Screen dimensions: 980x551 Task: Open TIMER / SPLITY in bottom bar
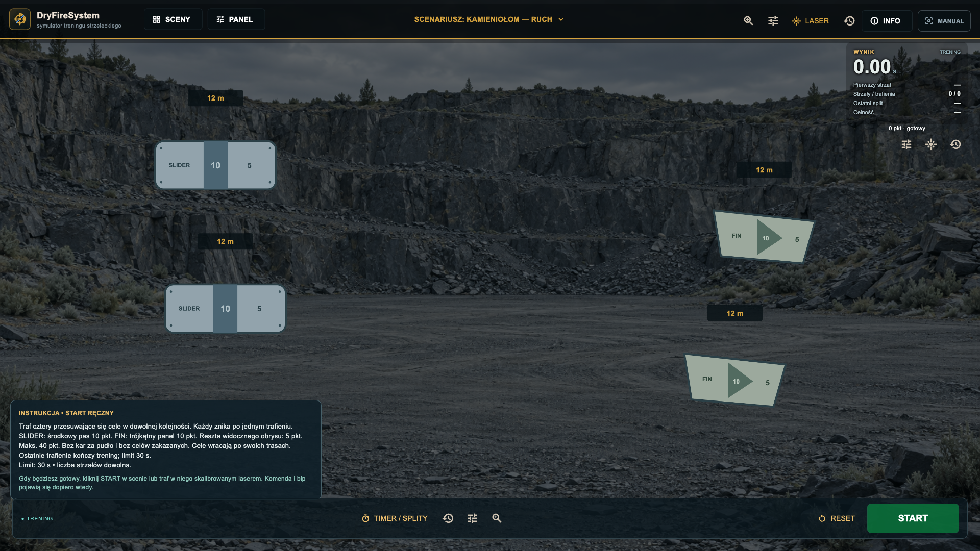point(395,518)
